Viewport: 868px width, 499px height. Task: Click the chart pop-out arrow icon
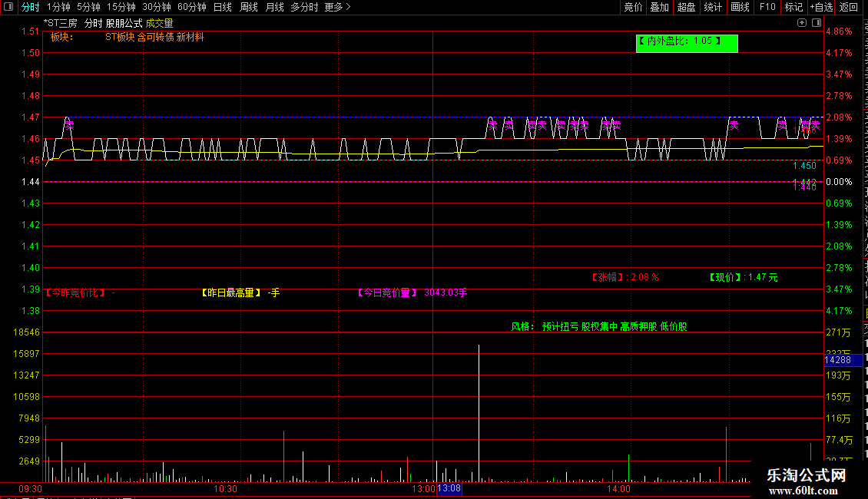tap(802, 23)
